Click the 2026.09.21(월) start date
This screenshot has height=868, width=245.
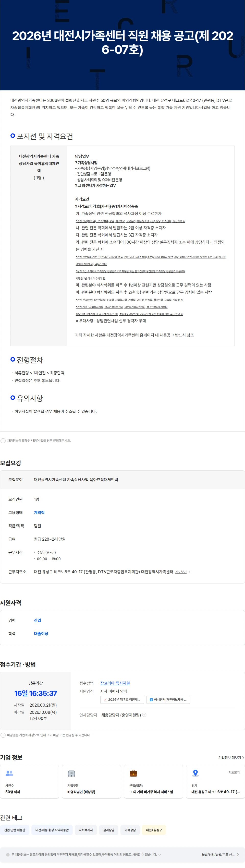43,705
